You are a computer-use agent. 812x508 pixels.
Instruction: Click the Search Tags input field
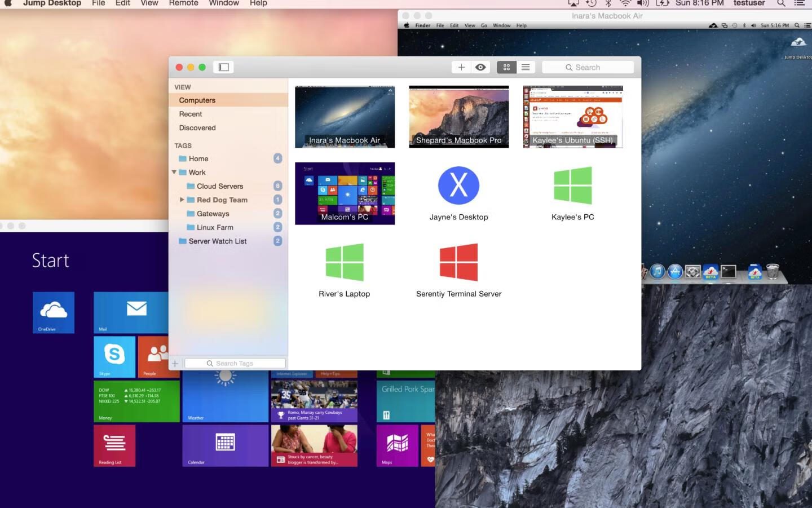235,364
